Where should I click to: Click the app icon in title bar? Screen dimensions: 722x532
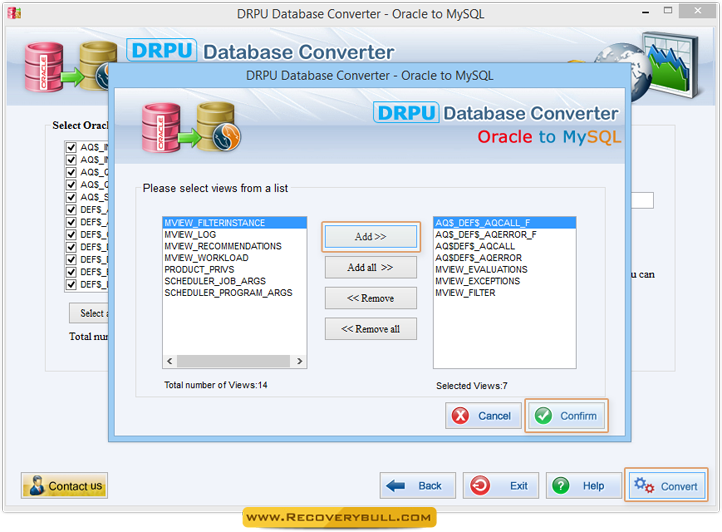(x=14, y=13)
